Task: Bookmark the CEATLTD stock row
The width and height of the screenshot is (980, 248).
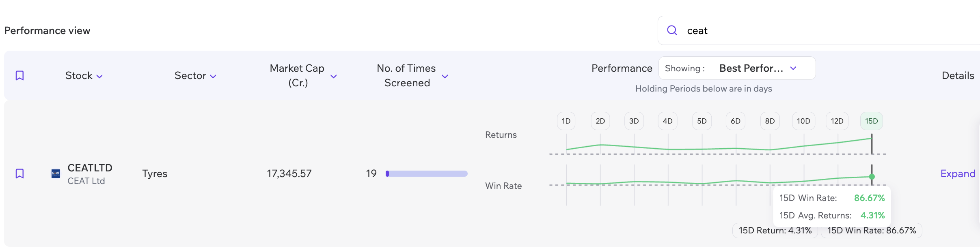Action: (x=19, y=174)
